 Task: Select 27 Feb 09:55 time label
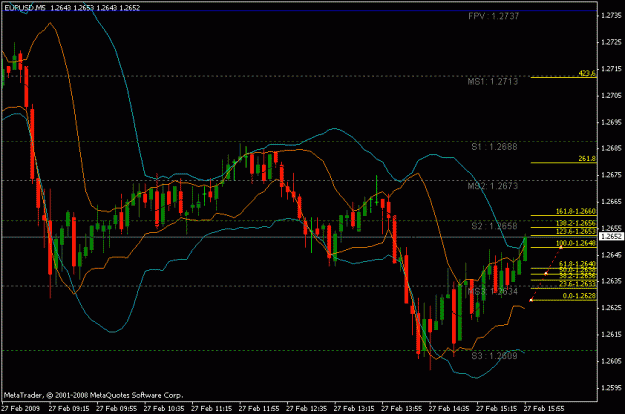[116, 408]
